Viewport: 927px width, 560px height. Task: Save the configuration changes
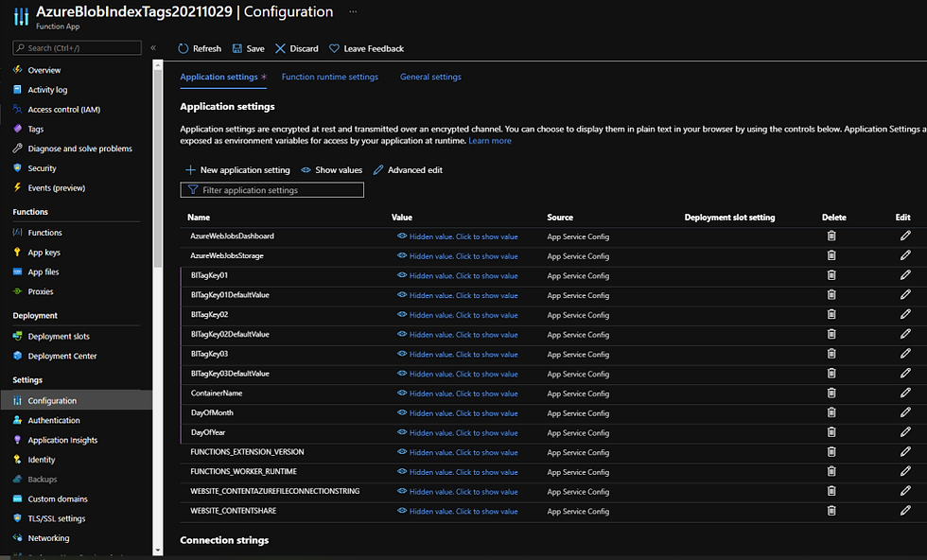coord(248,48)
